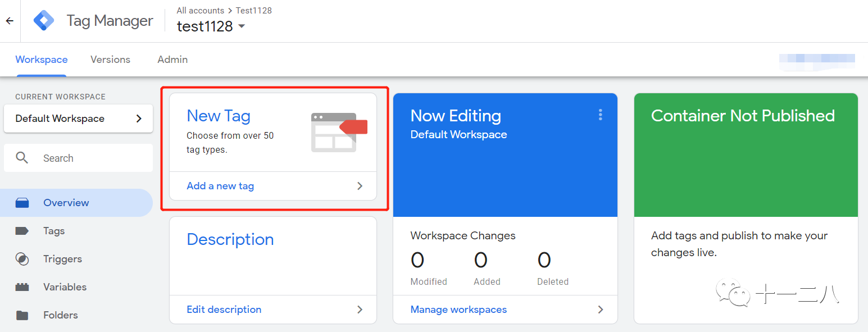Click Edit description on the Description card
The width and height of the screenshot is (868, 332).
pyautogui.click(x=224, y=309)
